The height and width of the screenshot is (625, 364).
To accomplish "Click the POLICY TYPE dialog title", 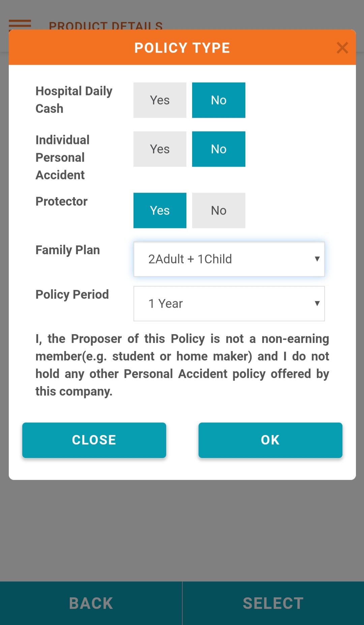I will (182, 48).
